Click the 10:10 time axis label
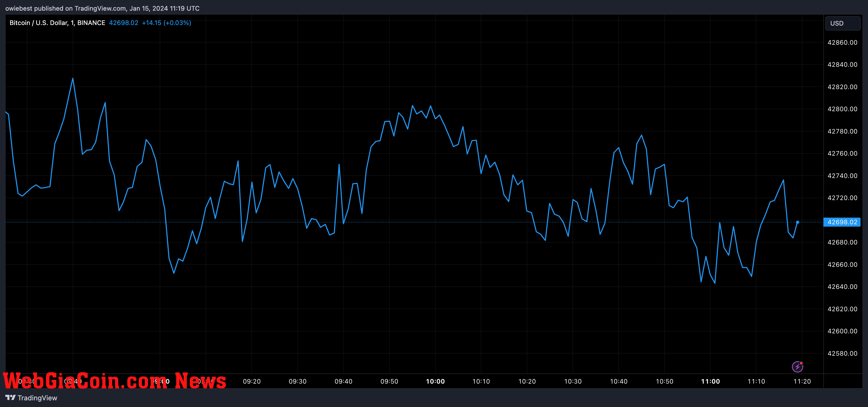868x407 pixels. (481, 381)
